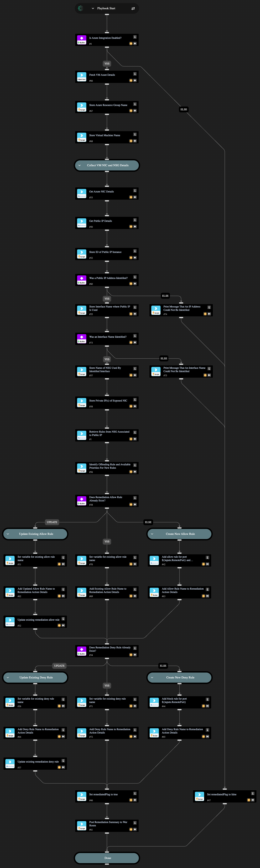Select Set variable for existing allow rule name #31
This screenshot has height=868, width=260.
pyautogui.click(x=35, y=560)
